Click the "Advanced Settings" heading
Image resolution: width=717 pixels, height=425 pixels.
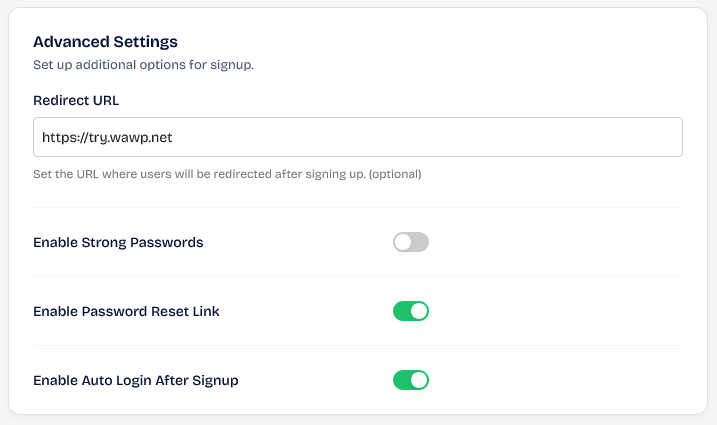coord(105,42)
